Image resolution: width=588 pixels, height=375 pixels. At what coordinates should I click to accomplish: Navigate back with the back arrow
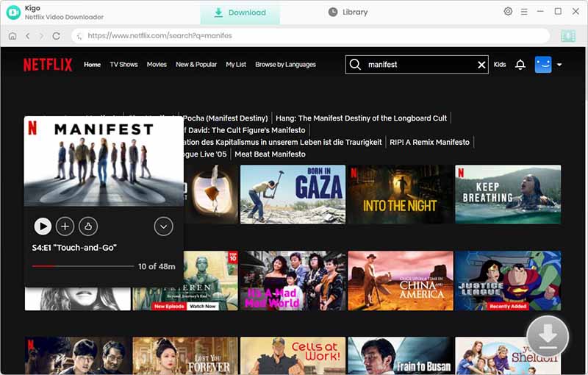(x=27, y=36)
